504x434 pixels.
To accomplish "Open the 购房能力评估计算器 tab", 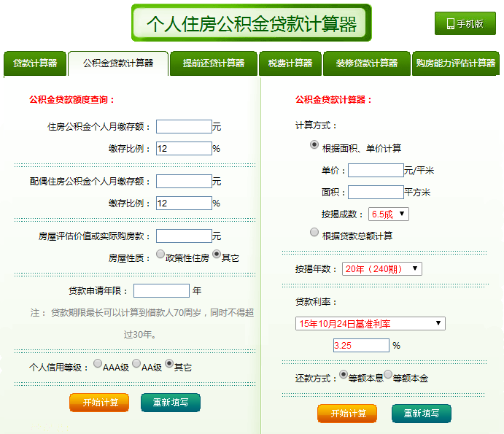I will click(x=455, y=63).
